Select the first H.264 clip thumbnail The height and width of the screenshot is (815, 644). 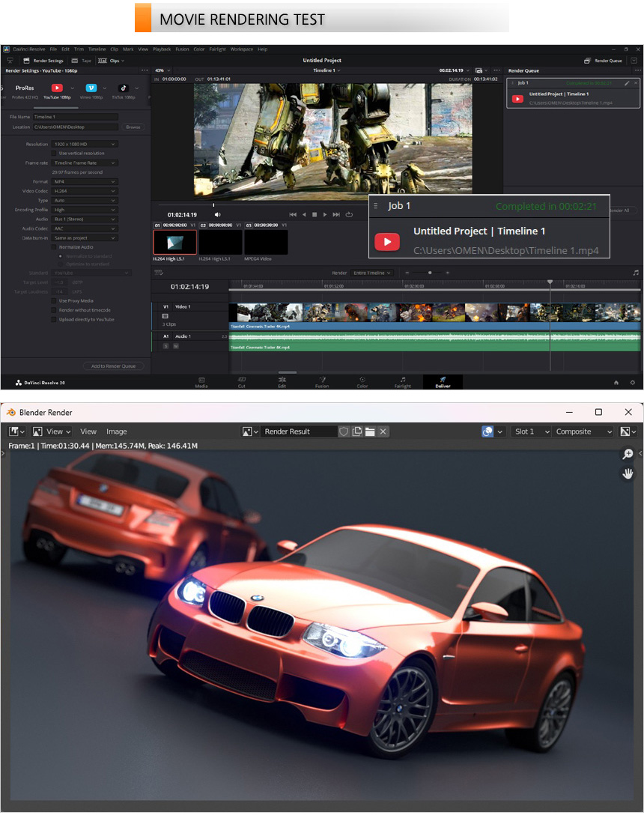pos(174,242)
